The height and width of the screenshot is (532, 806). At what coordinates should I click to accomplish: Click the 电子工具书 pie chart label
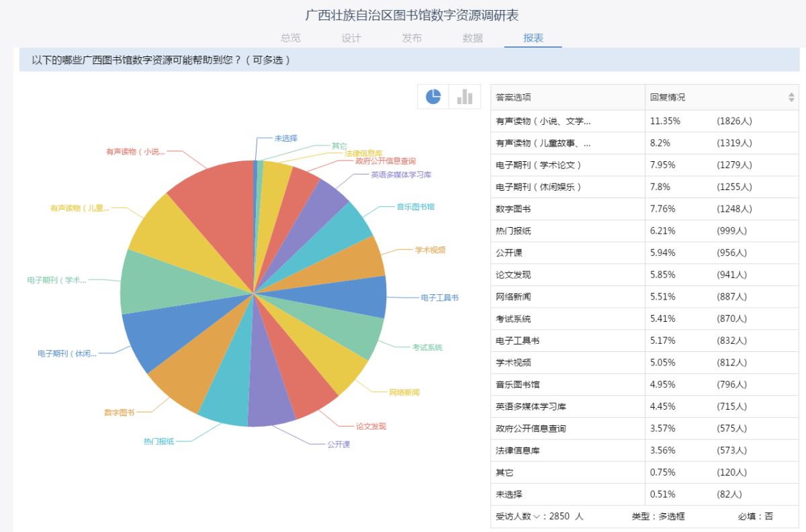tap(440, 298)
